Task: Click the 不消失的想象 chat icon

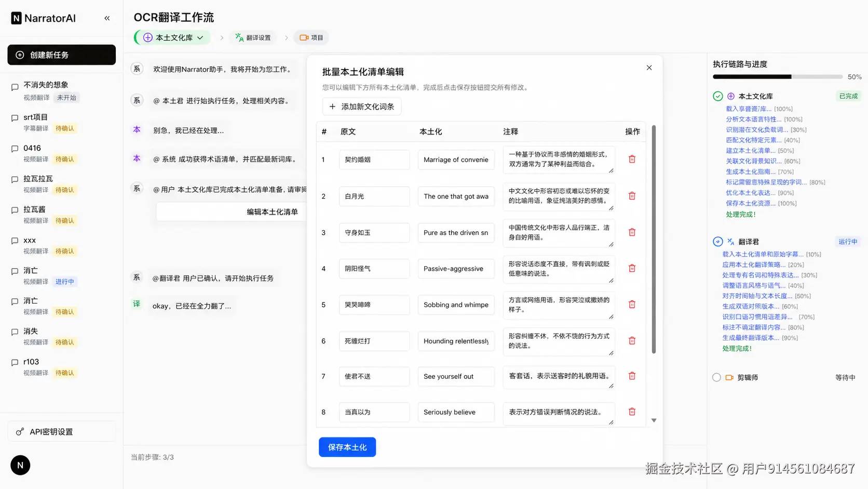Action: pos(15,87)
